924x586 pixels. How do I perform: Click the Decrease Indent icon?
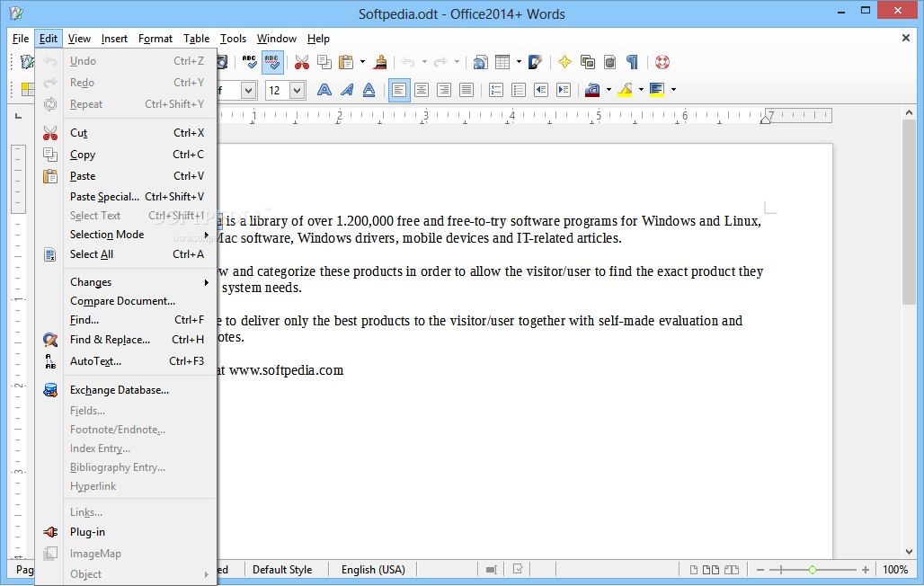pyautogui.click(x=541, y=90)
